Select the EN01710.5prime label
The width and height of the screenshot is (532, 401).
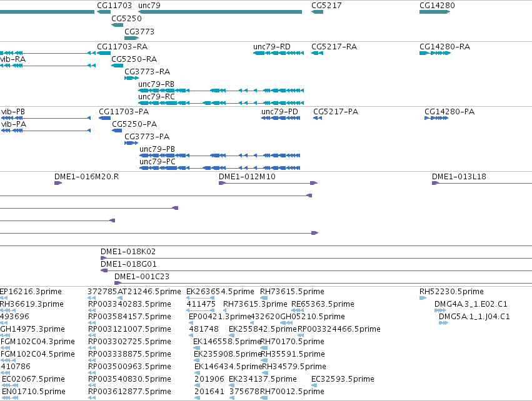point(34,392)
